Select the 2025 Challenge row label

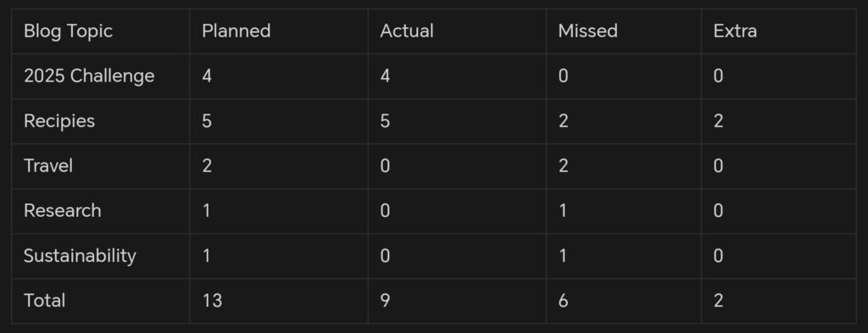tap(89, 75)
